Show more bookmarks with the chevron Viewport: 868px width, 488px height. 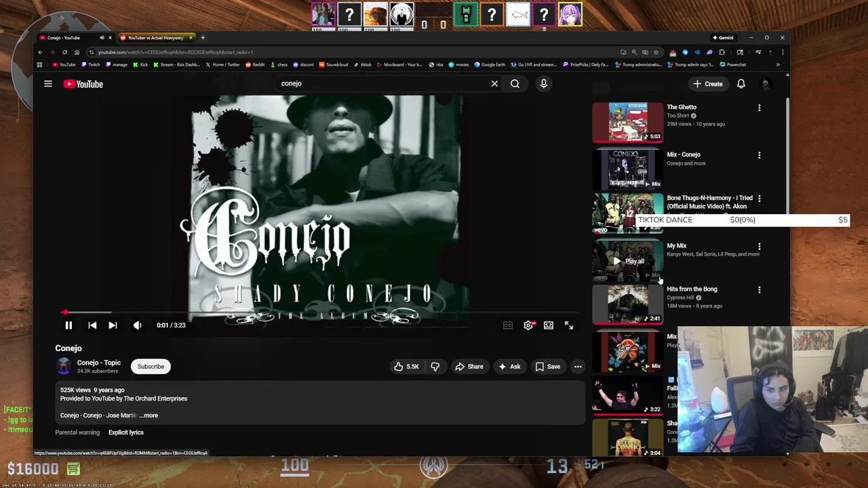pyautogui.click(x=778, y=65)
